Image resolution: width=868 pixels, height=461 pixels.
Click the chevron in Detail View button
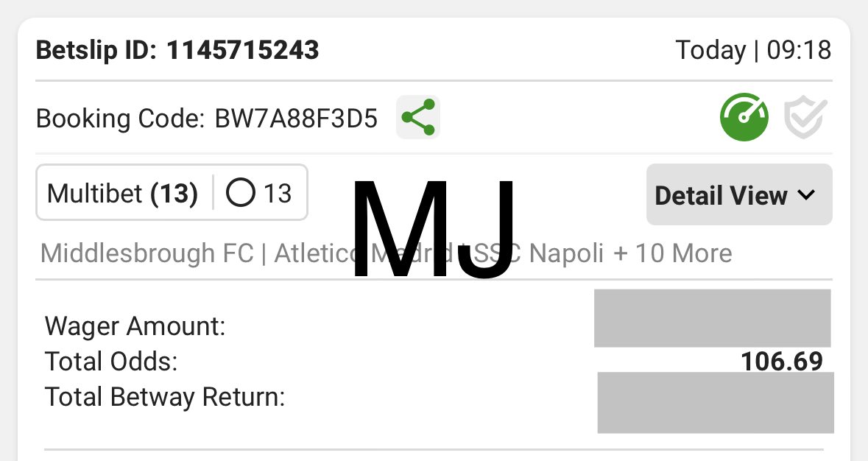pos(807,195)
